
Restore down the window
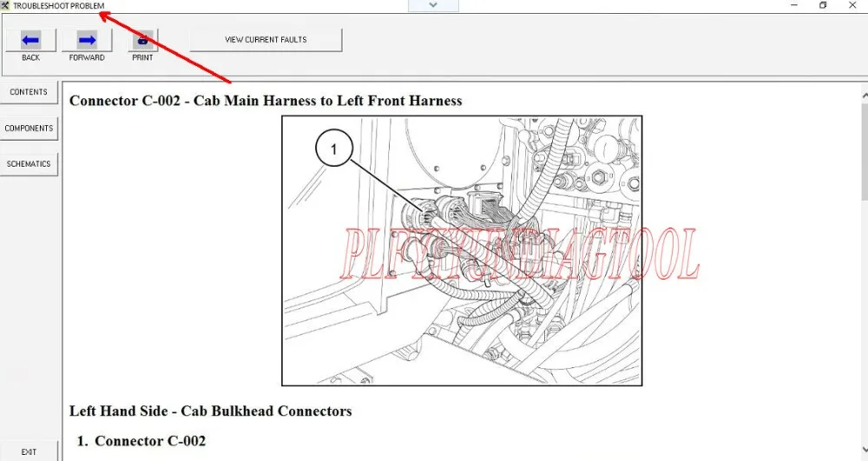click(x=823, y=5)
